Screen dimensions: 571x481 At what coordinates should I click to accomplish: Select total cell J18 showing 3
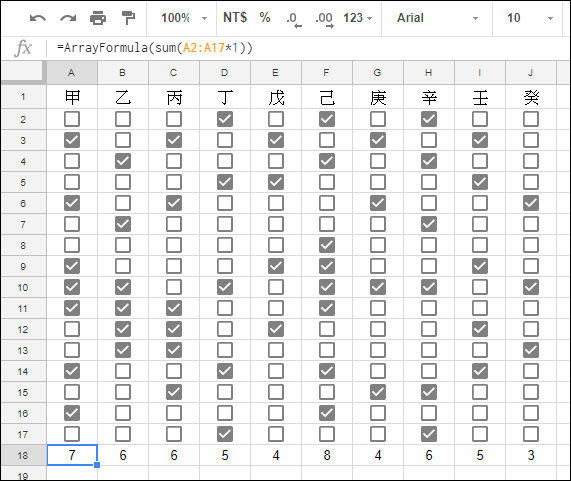coord(531,455)
